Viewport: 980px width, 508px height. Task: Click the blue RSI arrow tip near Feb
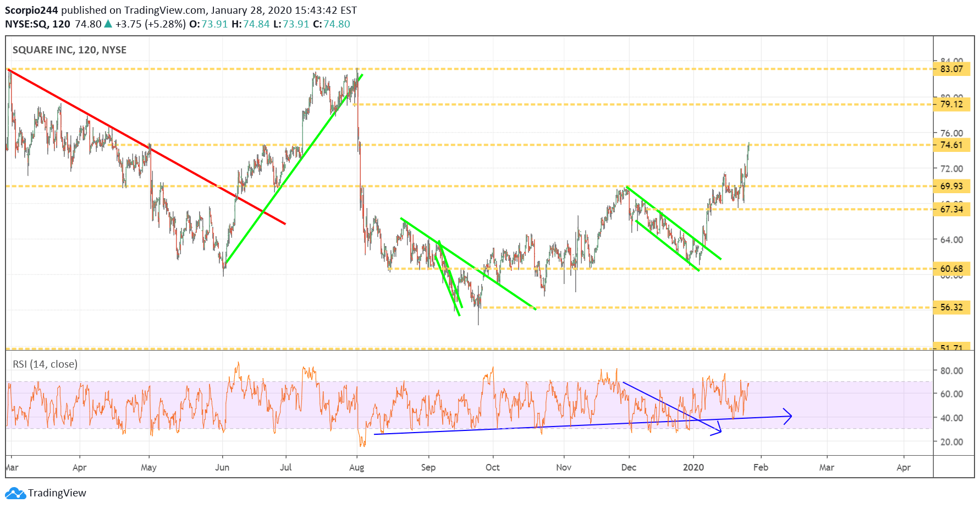point(789,416)
